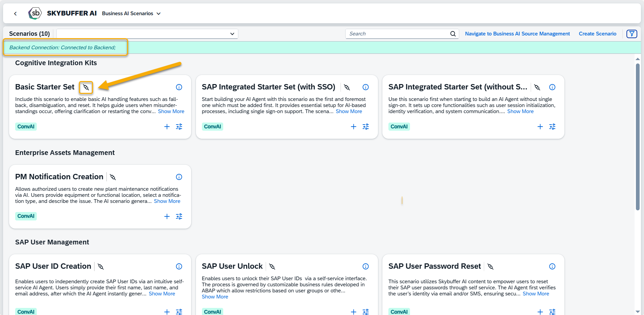The width and height of the screenshot is (644, 315).
Task: Click the scrollbar up arrow
Action: (638, 59)
